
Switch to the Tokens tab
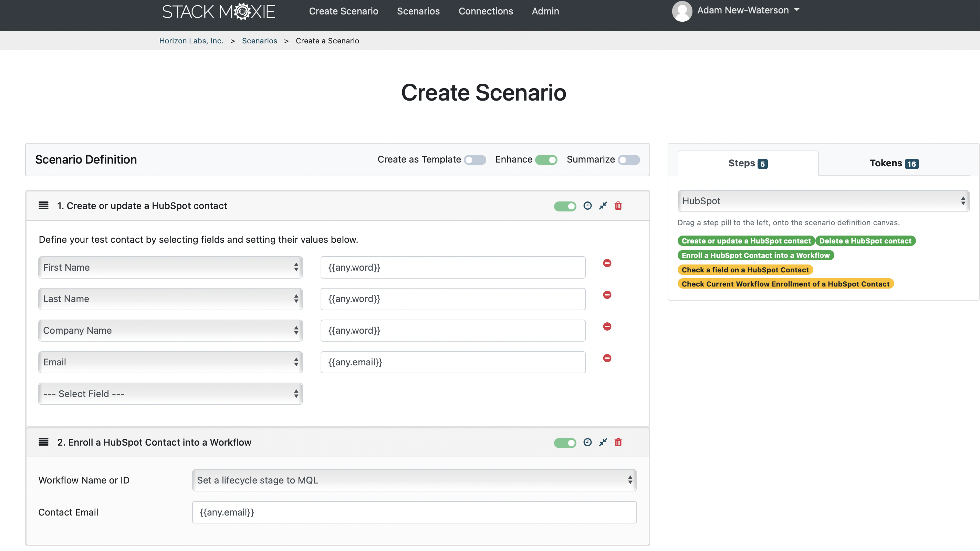coord(894,163)
